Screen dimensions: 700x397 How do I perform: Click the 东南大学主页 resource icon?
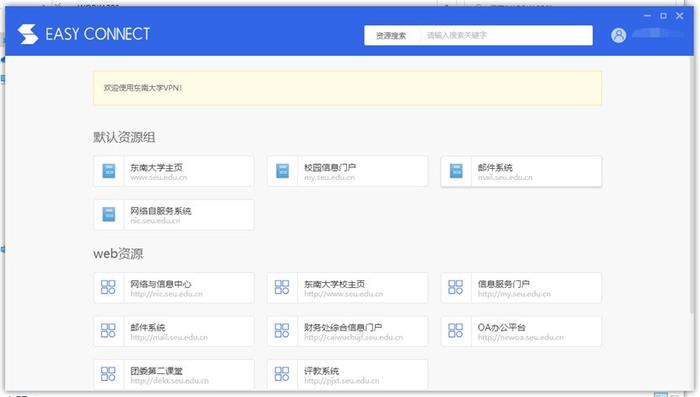(109, 171)
